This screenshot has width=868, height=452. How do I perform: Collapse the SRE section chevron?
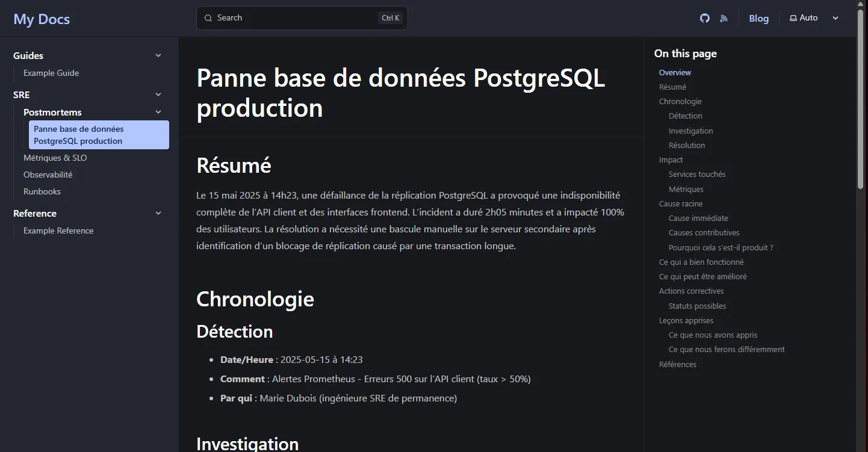pyautogui.click(x=158, y=94)
